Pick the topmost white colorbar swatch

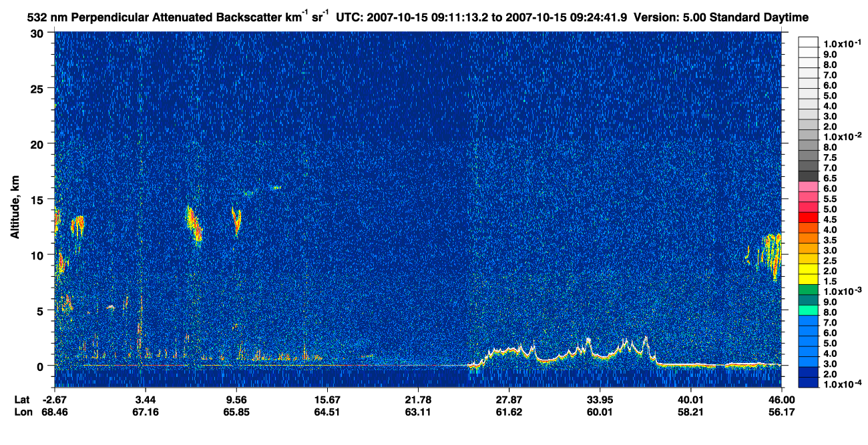click(809, 43)
